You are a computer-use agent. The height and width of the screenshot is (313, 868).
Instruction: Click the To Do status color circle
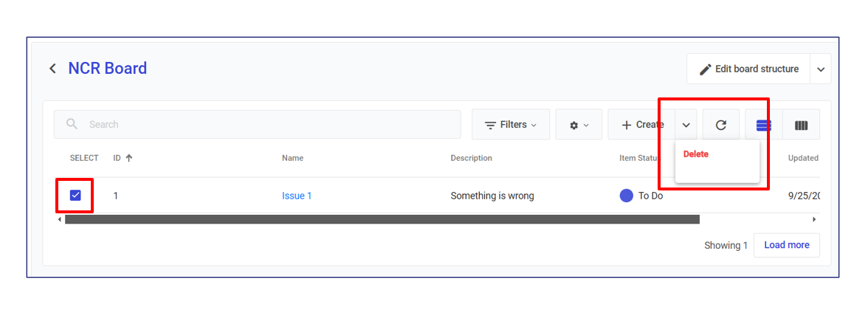tap(627, 196)
